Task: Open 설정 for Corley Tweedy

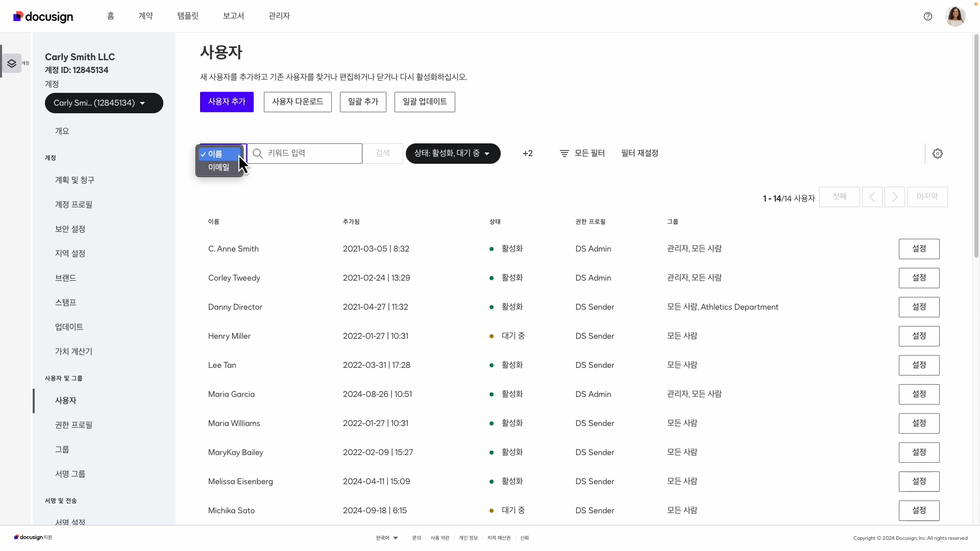Action: pyautogui.click(x=919, y=278)
